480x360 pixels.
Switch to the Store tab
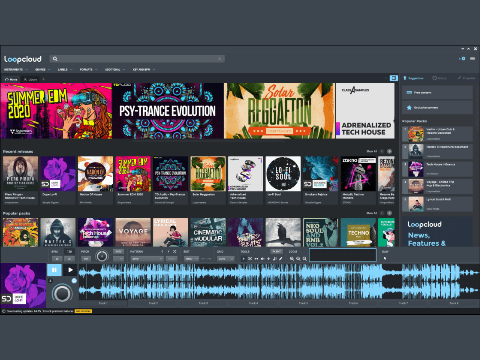[30, 79]
